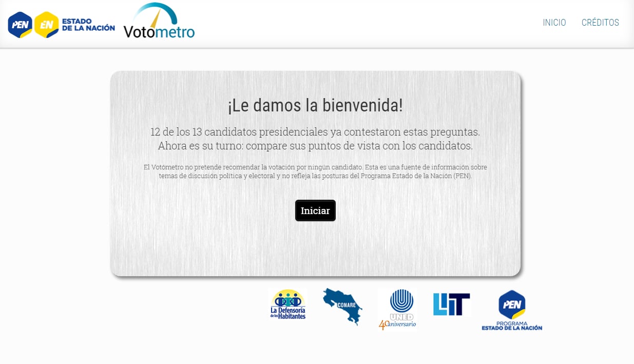Click the "¡Le damos la bienvenida!" heading

click(x=315, y=106)
